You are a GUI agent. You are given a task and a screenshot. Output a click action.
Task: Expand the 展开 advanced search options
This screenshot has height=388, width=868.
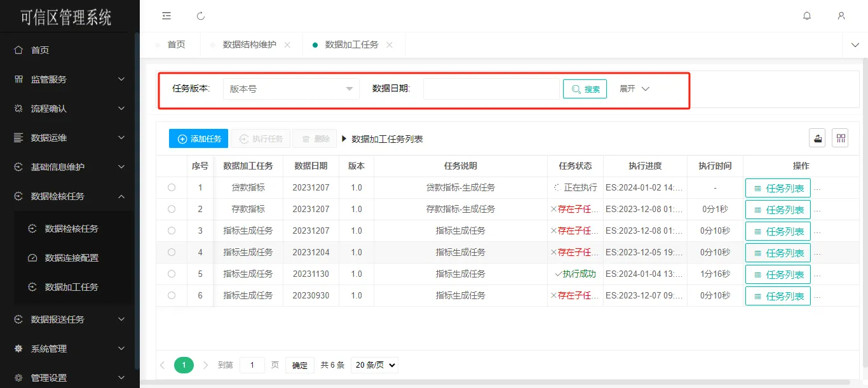(x=634, y=89)
